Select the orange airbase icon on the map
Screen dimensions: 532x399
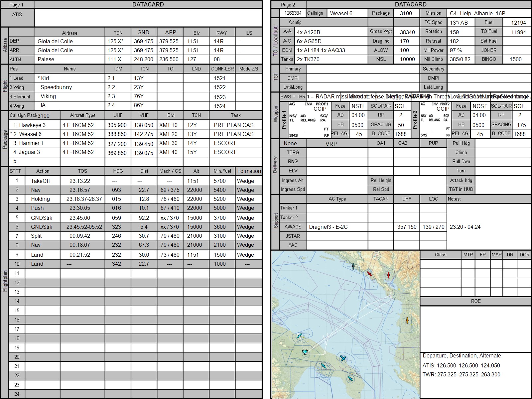(407, 320)
